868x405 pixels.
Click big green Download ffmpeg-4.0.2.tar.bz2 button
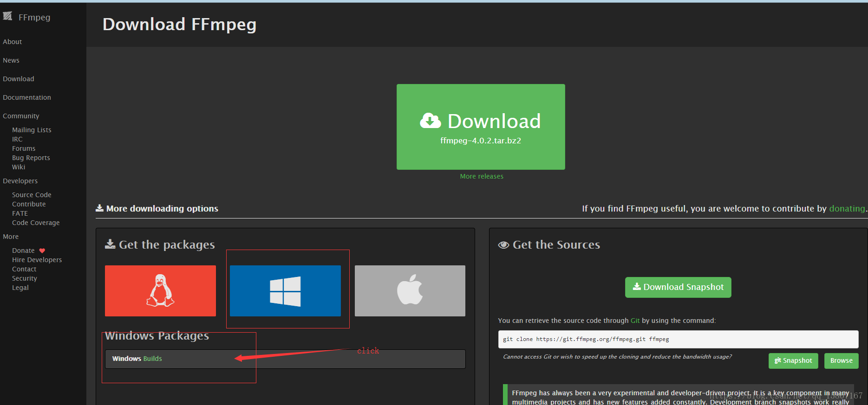click(481, 127)
